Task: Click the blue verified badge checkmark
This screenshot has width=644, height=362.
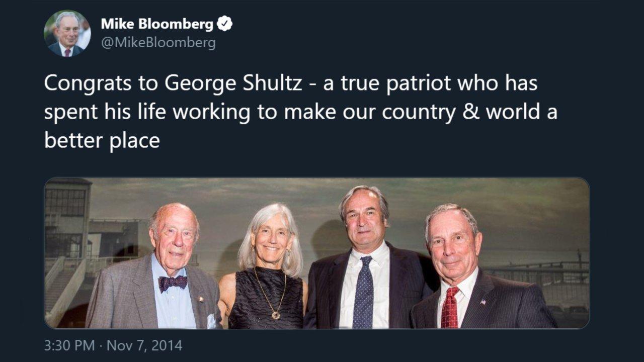Action: (x=224, y=24)
